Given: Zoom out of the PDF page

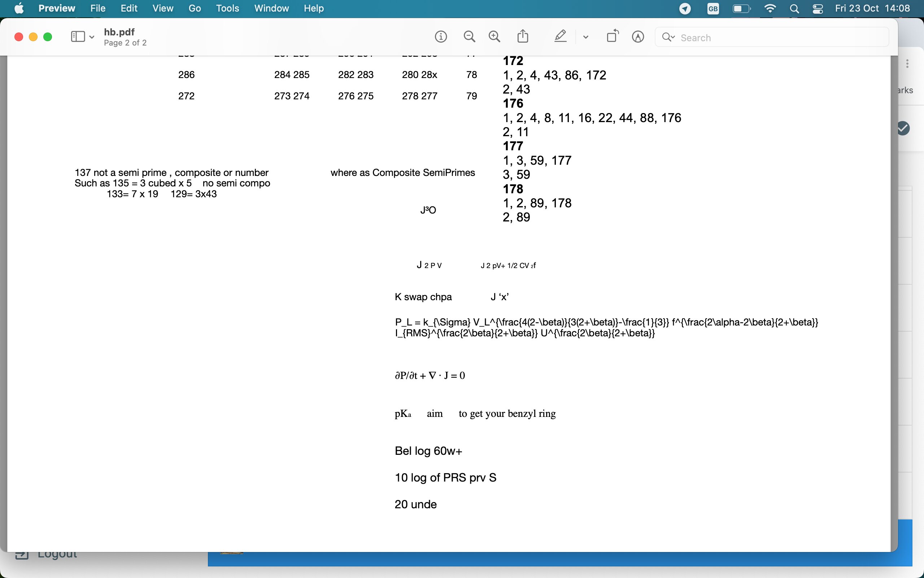Looking at the screenshot, I should click(x=469, y=37).
